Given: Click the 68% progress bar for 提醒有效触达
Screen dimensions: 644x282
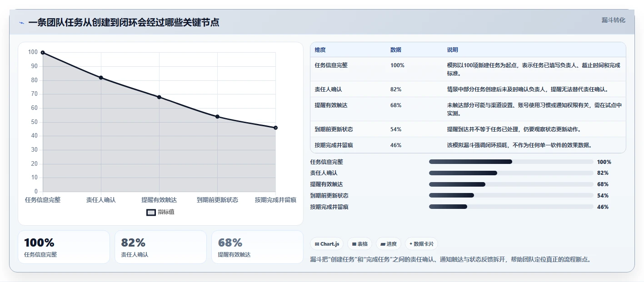Looking at the screenshot, I should 511,184.
